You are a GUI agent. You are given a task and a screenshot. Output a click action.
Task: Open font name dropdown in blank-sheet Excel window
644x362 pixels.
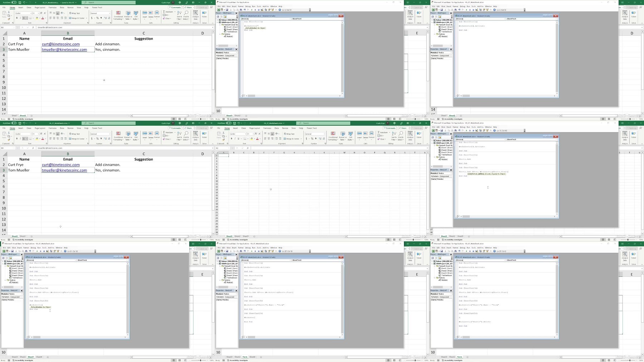click(245, 134)
